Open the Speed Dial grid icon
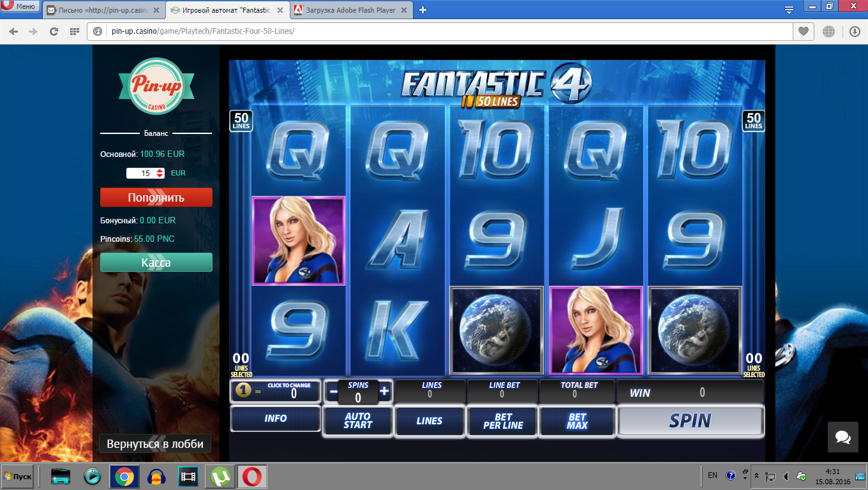Viewport: 868px width, 490px height. pyautogui.click(x=74, y=31)
